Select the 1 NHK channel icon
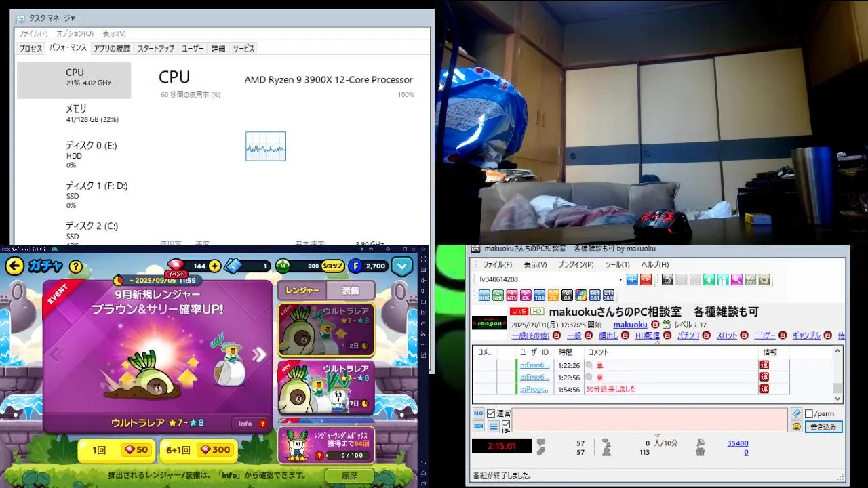Viewport: 868px width, 488px height. pos(484,296)
